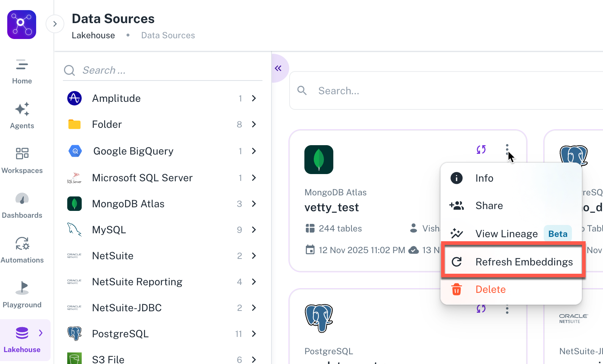Click Delete in the context menu
The width and height of the screenshot is (603, 364).
(x=490, y=289)
